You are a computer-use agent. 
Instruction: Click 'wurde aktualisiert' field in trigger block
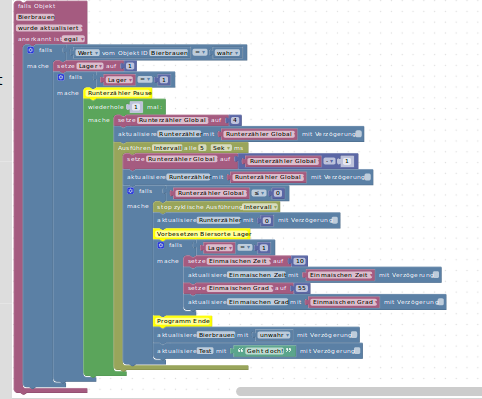(x=49, y=28)
